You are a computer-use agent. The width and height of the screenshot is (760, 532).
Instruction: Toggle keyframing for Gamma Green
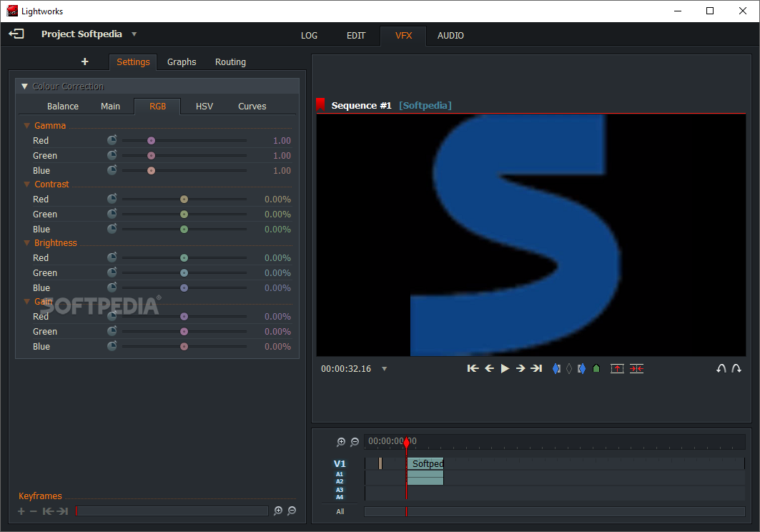(x=112, y=155)
